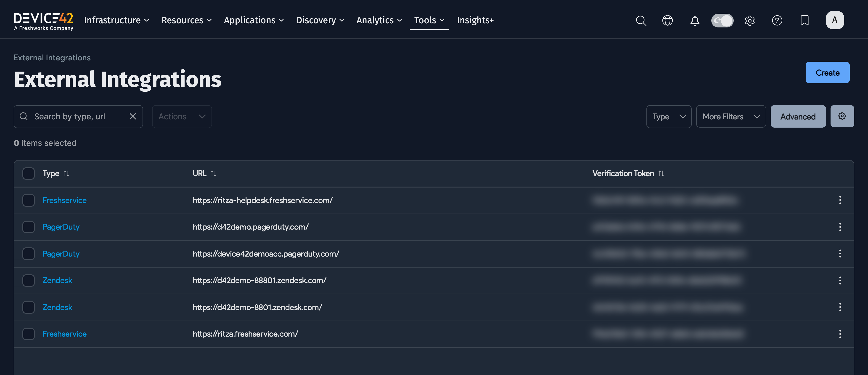The image size is (868, 375).
Task: Click the Create button
Action: [x=827, y=72]
